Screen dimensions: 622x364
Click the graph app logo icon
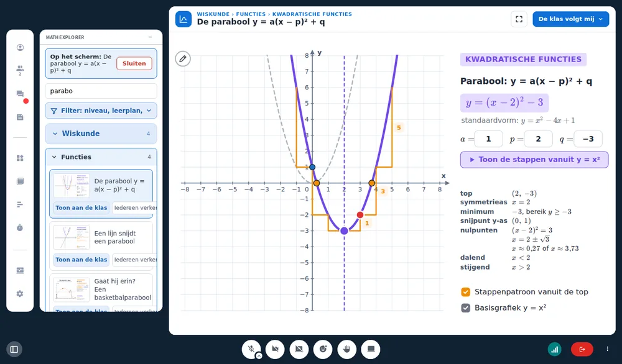(183, 19)
